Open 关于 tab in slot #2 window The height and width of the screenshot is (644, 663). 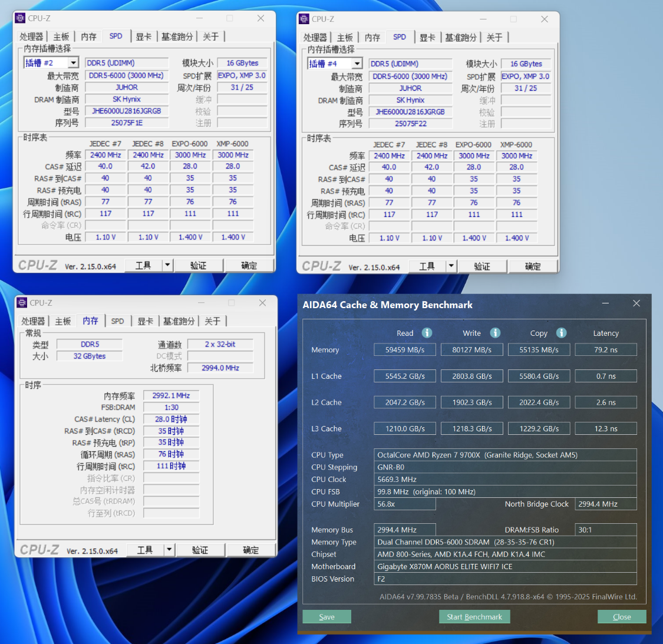click(x=210, y=37)
